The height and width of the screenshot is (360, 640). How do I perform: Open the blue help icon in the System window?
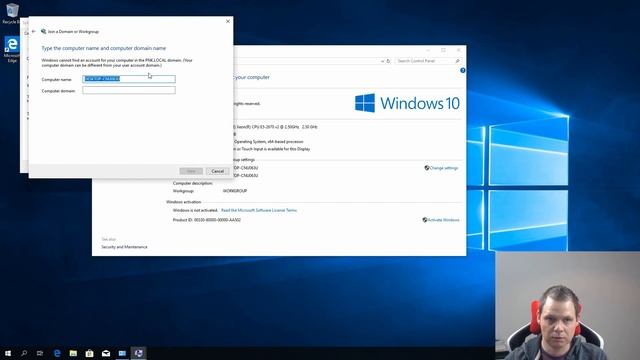tap(462, 71)
